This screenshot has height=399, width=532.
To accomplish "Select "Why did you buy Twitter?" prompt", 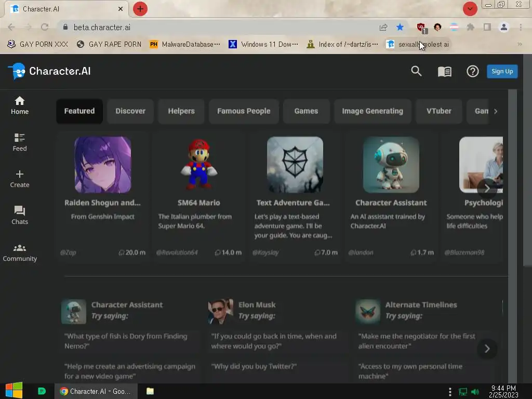I will point(254,366).
